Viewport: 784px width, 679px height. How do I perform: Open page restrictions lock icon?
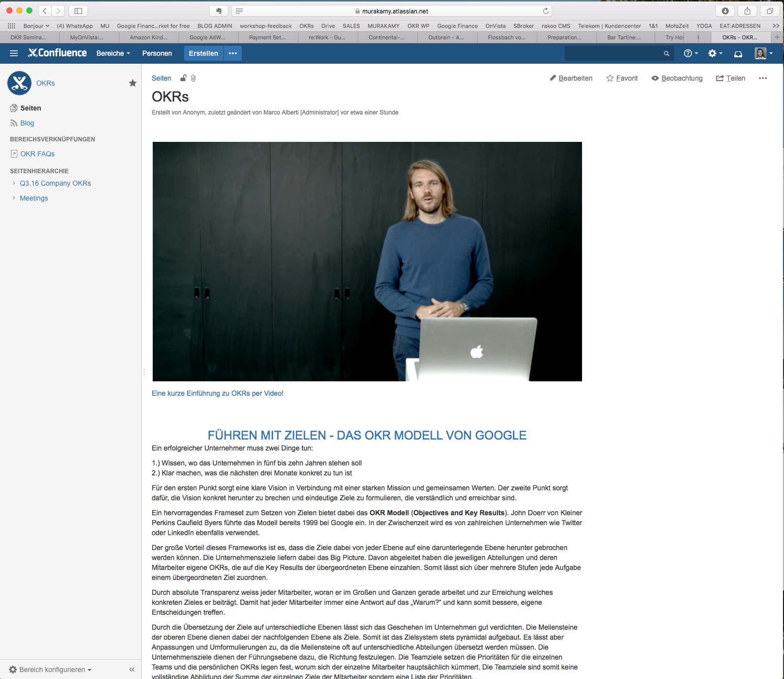click(x=184, y=78)
